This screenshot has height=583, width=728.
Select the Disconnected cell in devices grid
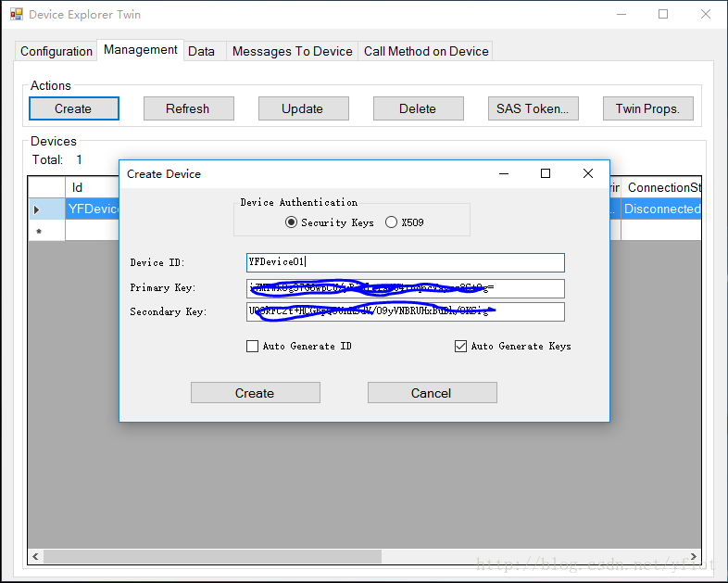661,209
